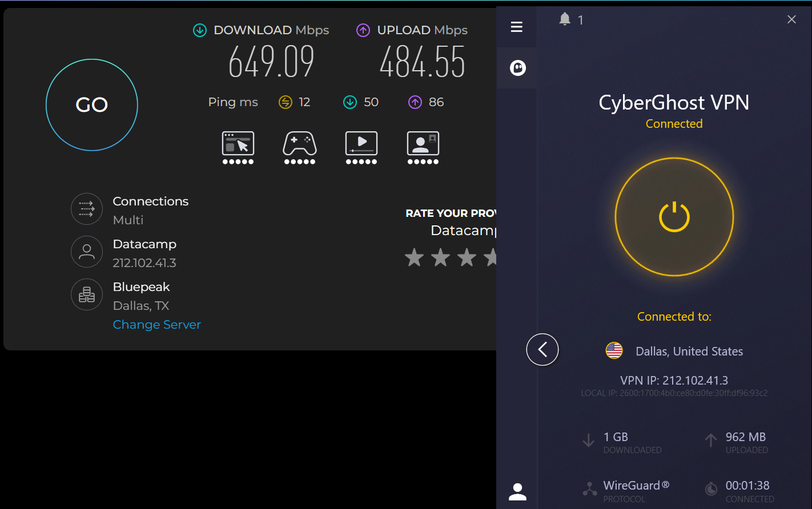Screen dimensions: 812x509
Task: Click the upload ping value 86
Action: pos(436,102)
